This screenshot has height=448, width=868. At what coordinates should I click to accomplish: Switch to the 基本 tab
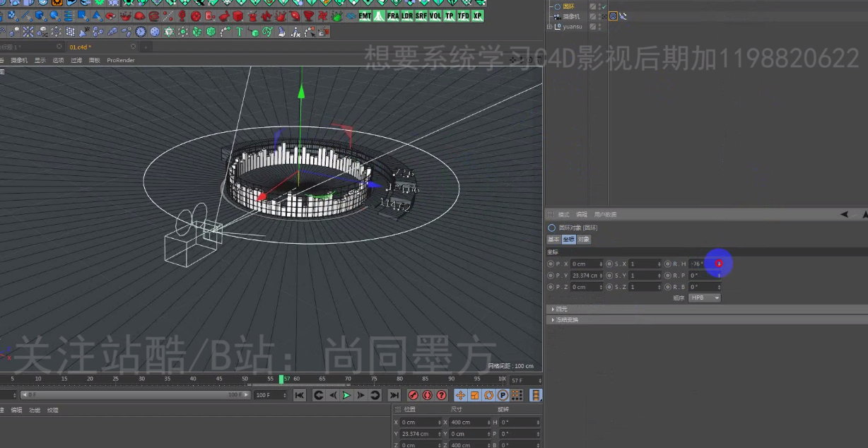[553, 240]
